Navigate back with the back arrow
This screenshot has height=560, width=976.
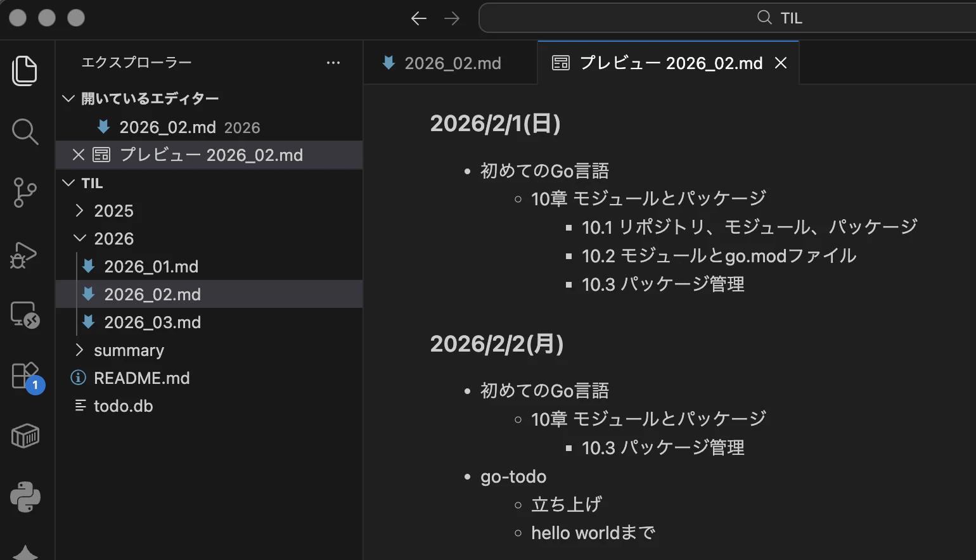(x=418, y=18)
